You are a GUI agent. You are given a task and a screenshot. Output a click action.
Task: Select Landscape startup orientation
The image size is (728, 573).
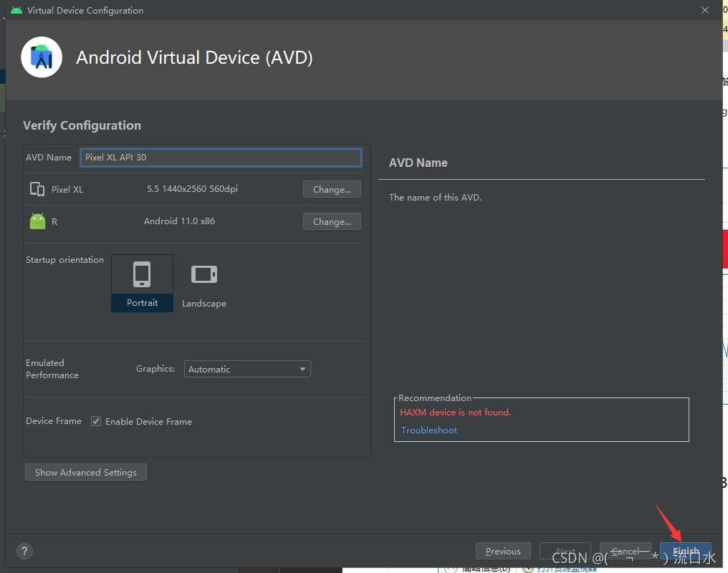tap(204, 283)
